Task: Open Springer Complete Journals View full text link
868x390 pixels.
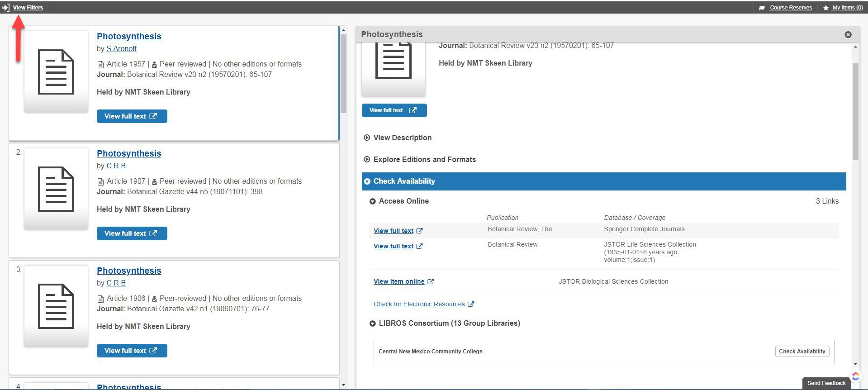Action: (x=394, y=231)
